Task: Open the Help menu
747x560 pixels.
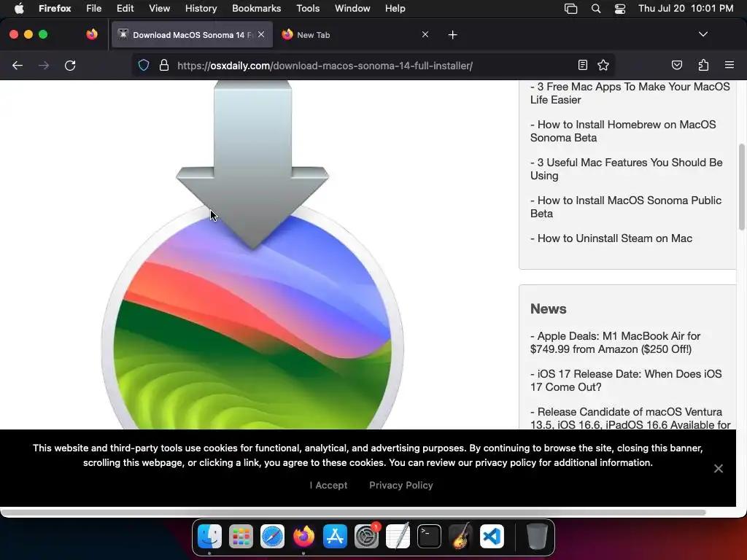Action: (395, 8)
